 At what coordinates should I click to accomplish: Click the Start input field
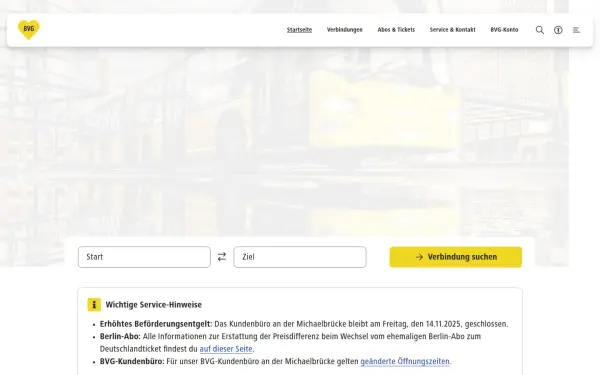(x=144, y=257)
